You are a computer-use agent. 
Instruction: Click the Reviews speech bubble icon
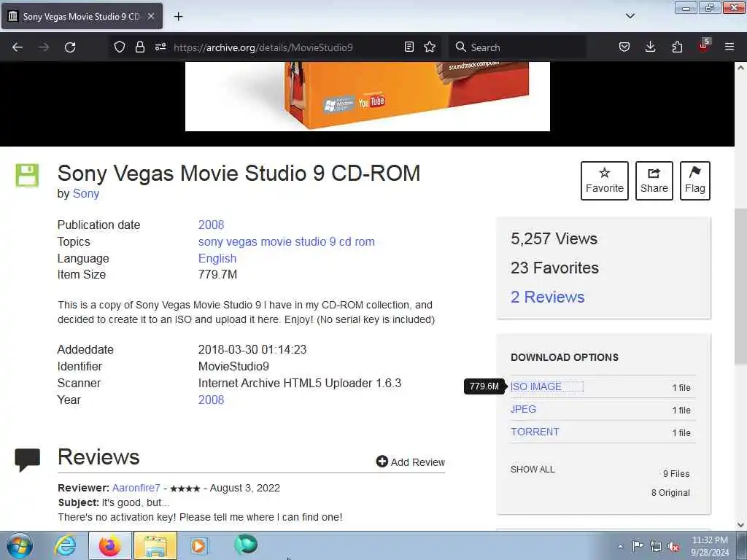(x=27, y=459)
